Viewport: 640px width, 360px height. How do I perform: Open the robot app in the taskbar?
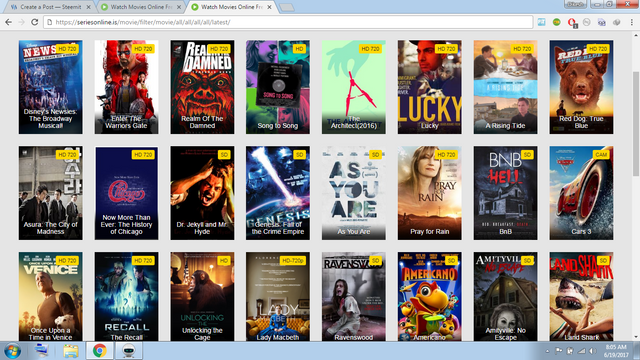click(x=129, y=351)
